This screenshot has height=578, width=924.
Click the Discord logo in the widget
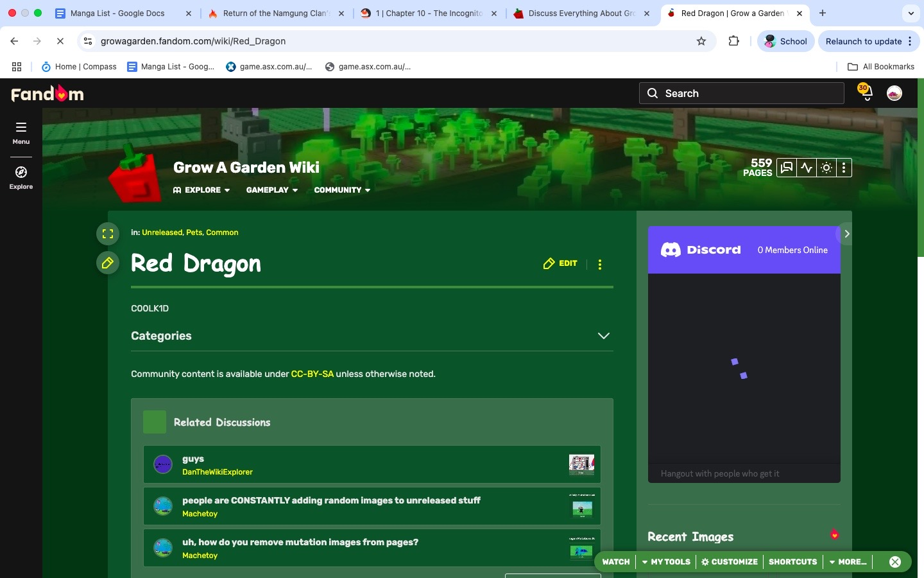click(701, 250)
